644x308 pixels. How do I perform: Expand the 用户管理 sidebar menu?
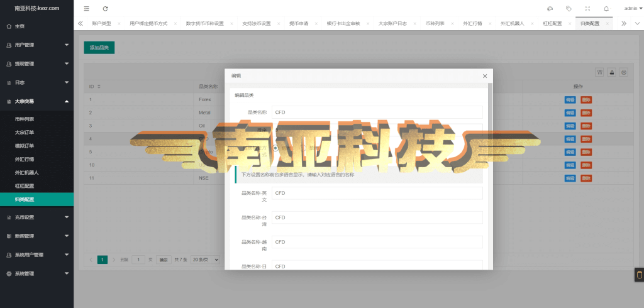[x=36, y=45]
